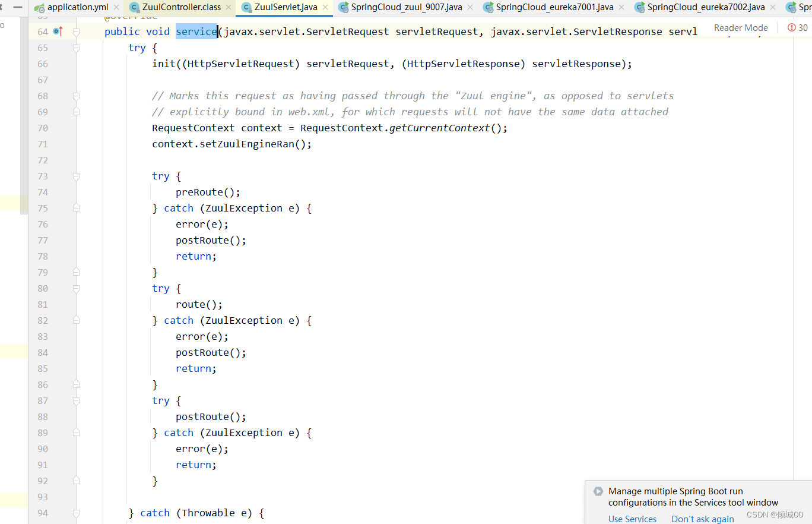812x524 pixels.
Task: Click line number 84 in the gutter
Action: pos(43,352)
